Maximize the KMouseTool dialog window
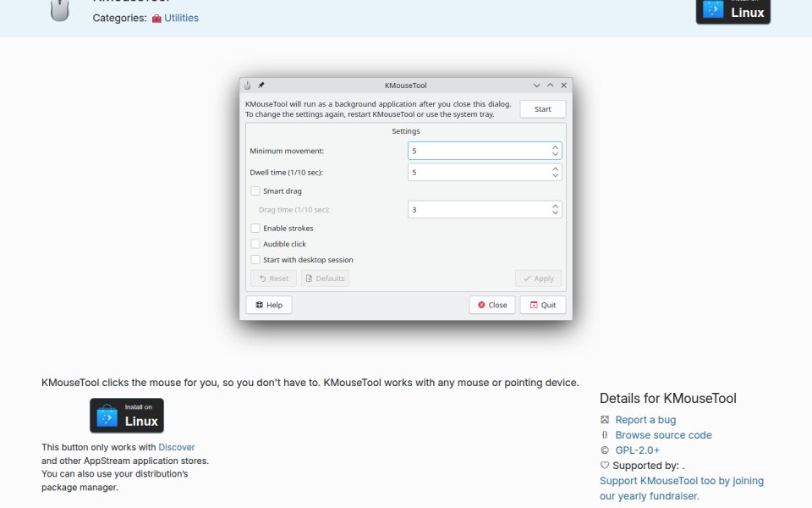Image resolution: width=812 pixels, height=508 pixels. coord(550,85)
